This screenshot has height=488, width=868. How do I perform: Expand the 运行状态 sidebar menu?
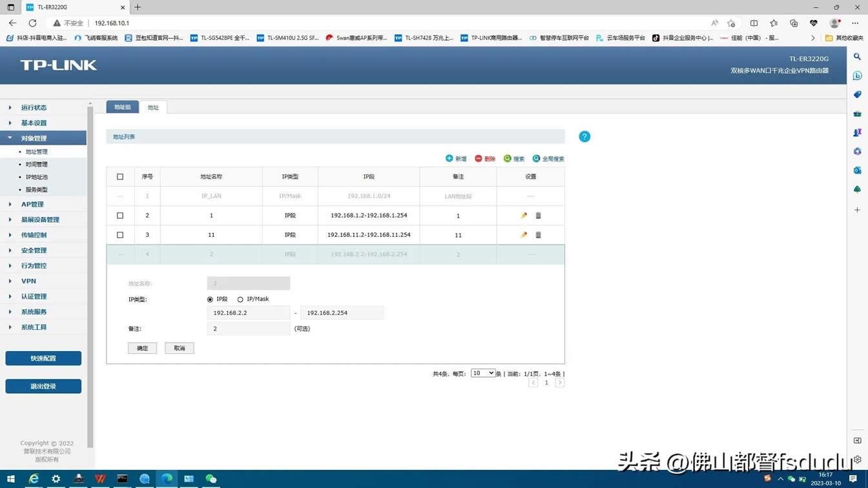34,108
